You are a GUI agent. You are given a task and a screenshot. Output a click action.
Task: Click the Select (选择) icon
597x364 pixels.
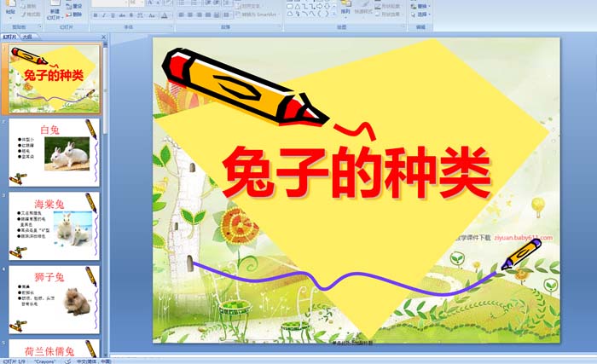[414, 14]
